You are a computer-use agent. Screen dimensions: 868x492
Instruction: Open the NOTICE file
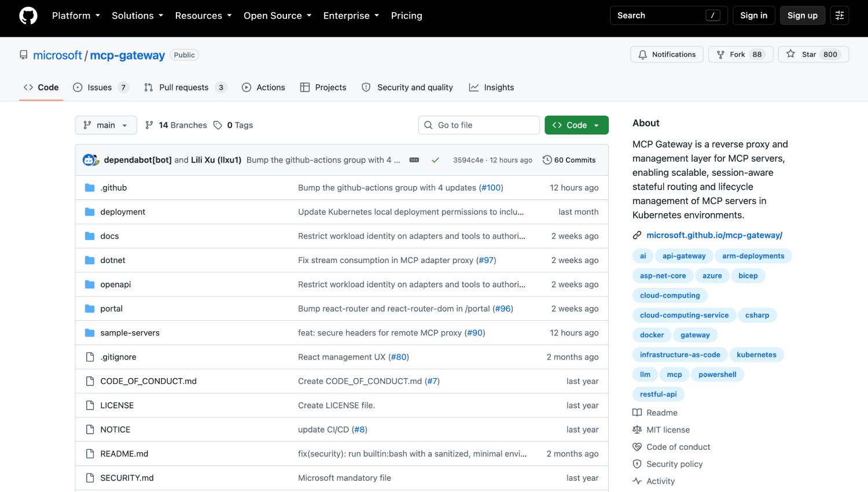(115, 430)
